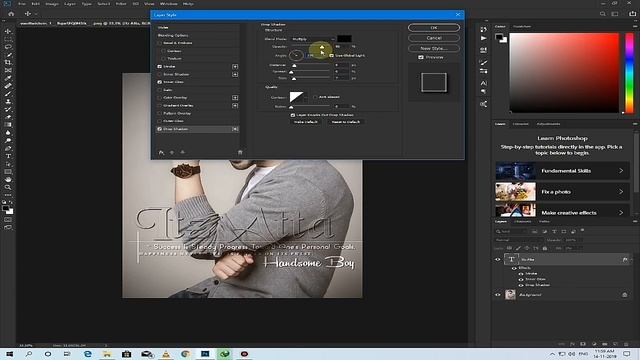The height and width of the screenshot is (360, 640).
Task: Enable the Anti-aliased checkbox
Action: [x=315, y=97]
